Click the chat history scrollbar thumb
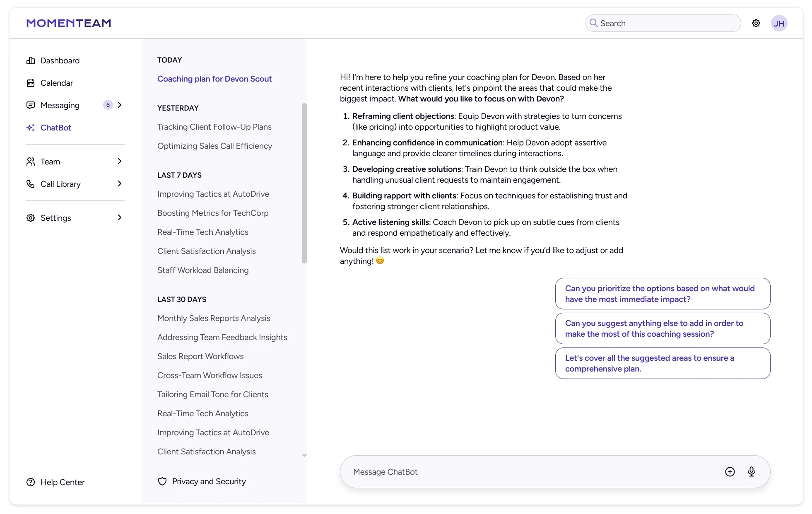The width and height of the screenshot is (812, 514). pyautogui.click(x=304, y=182)
